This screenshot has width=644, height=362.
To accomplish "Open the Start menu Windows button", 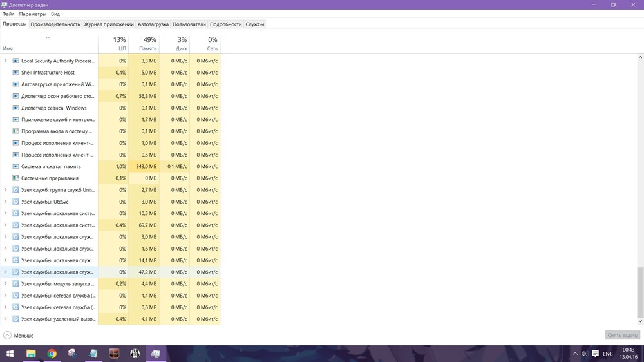I will click(10, 354).
